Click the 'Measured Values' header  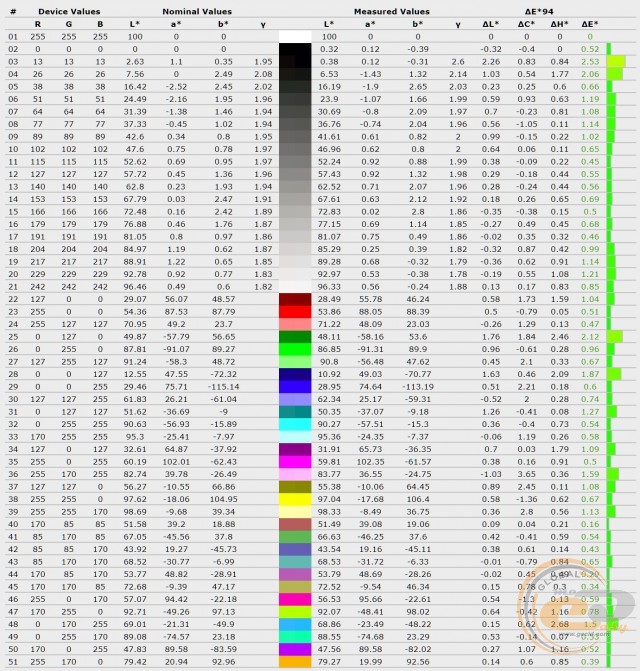[x=391, y=12]
